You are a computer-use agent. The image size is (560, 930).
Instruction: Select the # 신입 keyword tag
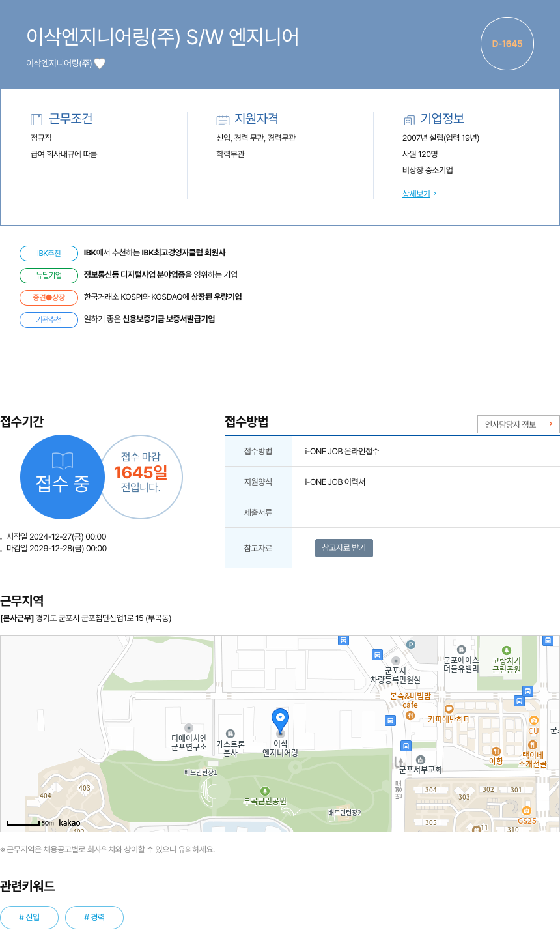[29, 917]
